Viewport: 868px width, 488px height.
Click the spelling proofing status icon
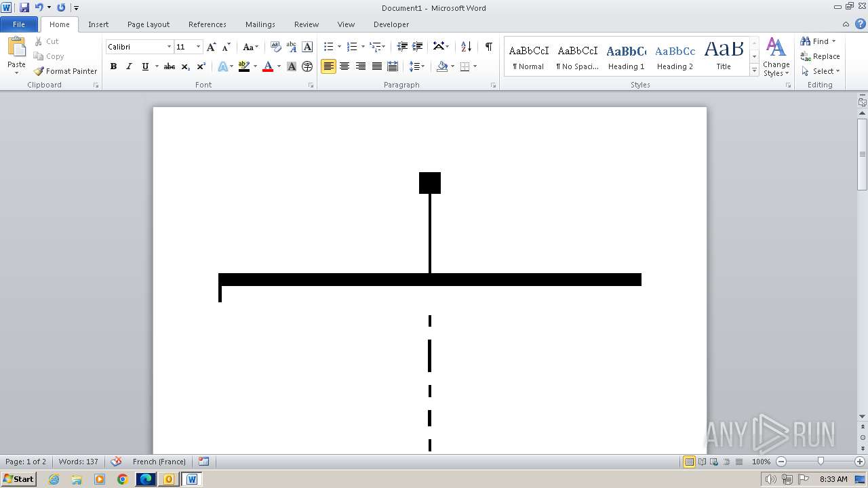coord(116,462)
